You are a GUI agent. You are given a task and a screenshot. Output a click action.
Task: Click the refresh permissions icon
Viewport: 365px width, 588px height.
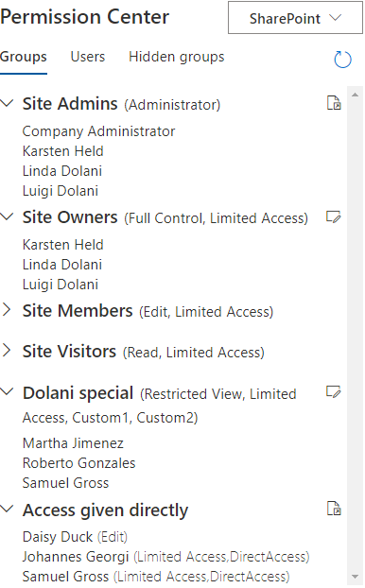click(x=342, y=60)
